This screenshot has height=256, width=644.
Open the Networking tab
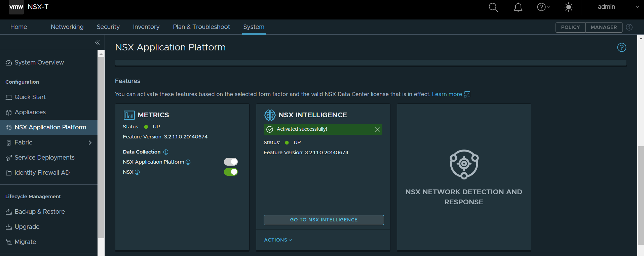pos(67,27)
